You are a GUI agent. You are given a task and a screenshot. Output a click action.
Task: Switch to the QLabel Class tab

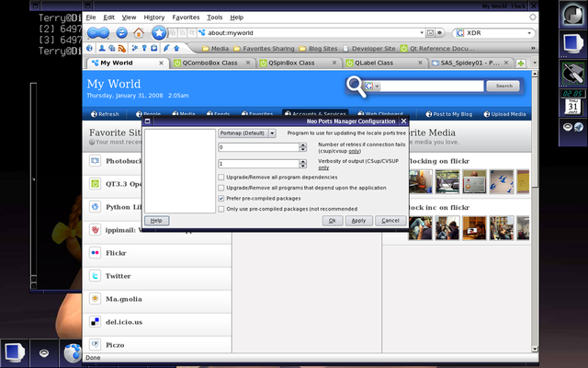pos(384,63)
